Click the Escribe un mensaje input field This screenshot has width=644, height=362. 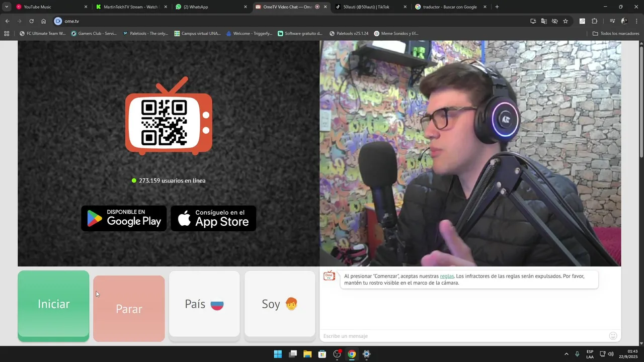(x=463, y=336)
